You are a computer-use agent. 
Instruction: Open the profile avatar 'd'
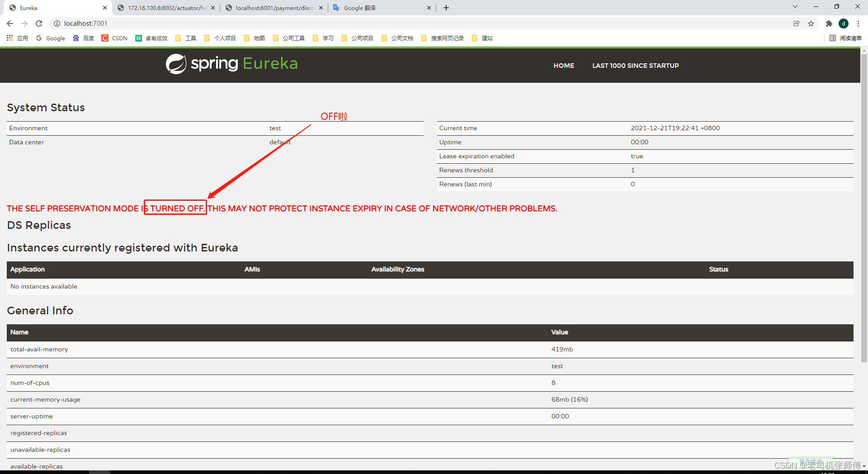[843, 24]
